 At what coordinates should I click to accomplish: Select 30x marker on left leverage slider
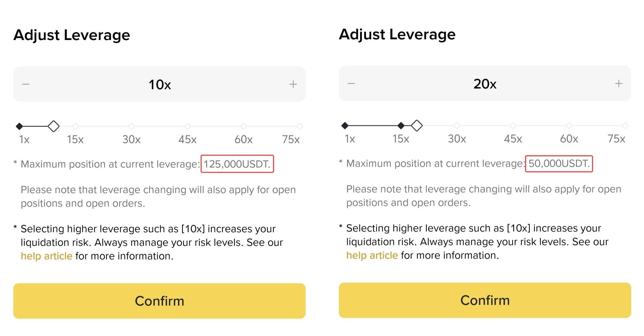pos(131,126)
